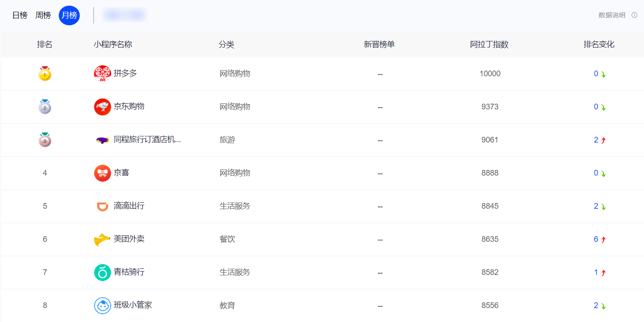Open the 数据说明 data explanation link
Image resolution: width=644 pixels, height=322 pixels.
612,15
